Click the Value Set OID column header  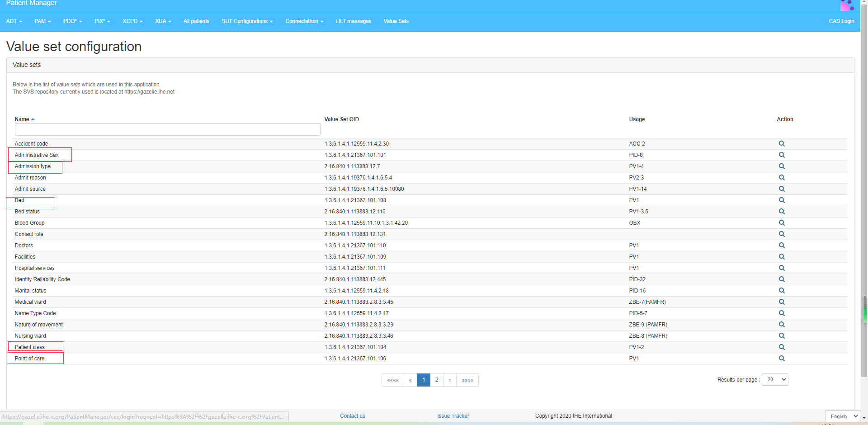click(341, 119)
